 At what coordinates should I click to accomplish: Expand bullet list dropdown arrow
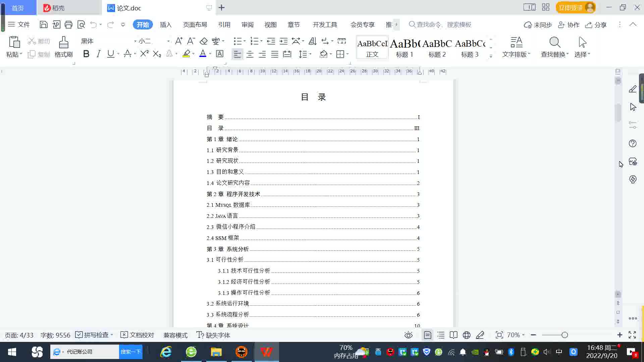pos(245,41)
